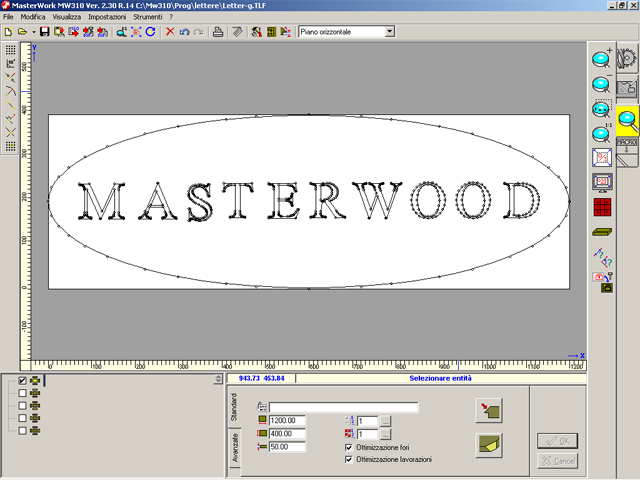Click the top dotted grid icon

tap(11, 50)
